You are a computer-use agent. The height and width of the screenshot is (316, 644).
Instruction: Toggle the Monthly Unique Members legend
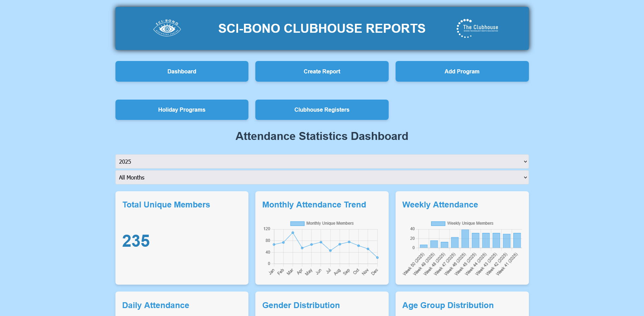click(x=297, y=223)
